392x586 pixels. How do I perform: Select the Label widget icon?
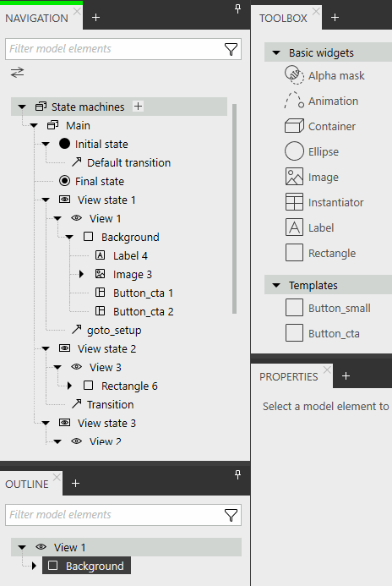294,227
